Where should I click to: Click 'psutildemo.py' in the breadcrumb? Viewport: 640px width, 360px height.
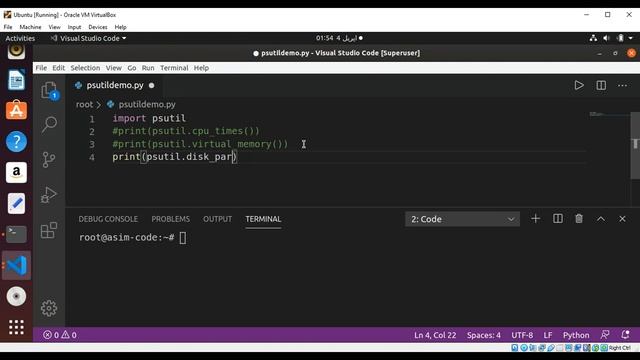[x=147, y=104]
